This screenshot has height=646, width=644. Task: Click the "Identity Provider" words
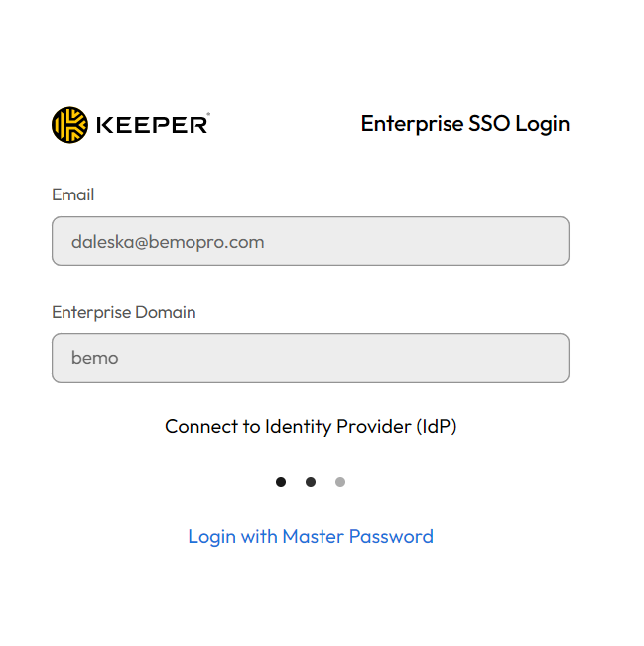(337, 426)
